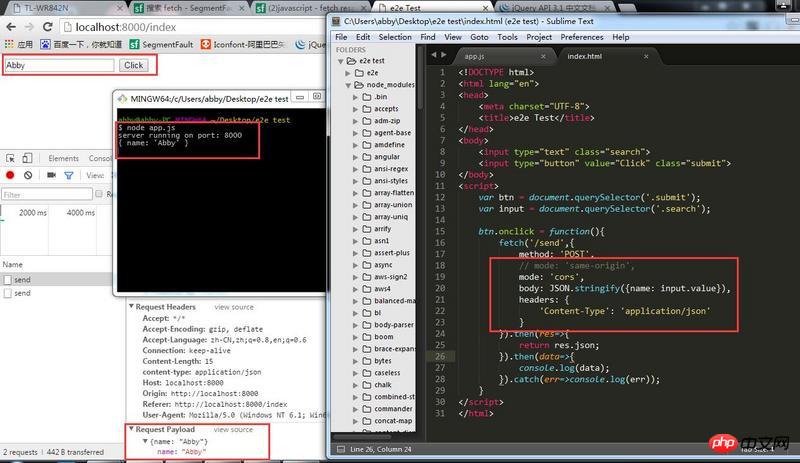Open the Elements tab in DevTools
The image size is (800, 463).
click(x=63, y=158)
